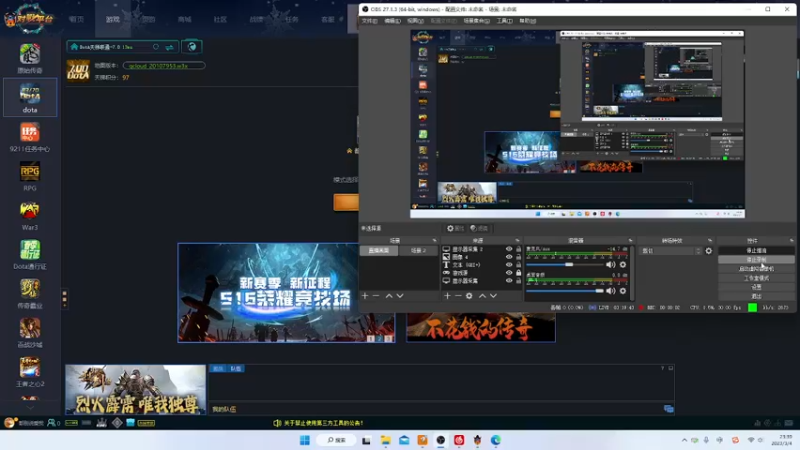Screen dimensions: 800x450
Task: Click the home icon in the Dota room bar
Action: click(74, 47)
